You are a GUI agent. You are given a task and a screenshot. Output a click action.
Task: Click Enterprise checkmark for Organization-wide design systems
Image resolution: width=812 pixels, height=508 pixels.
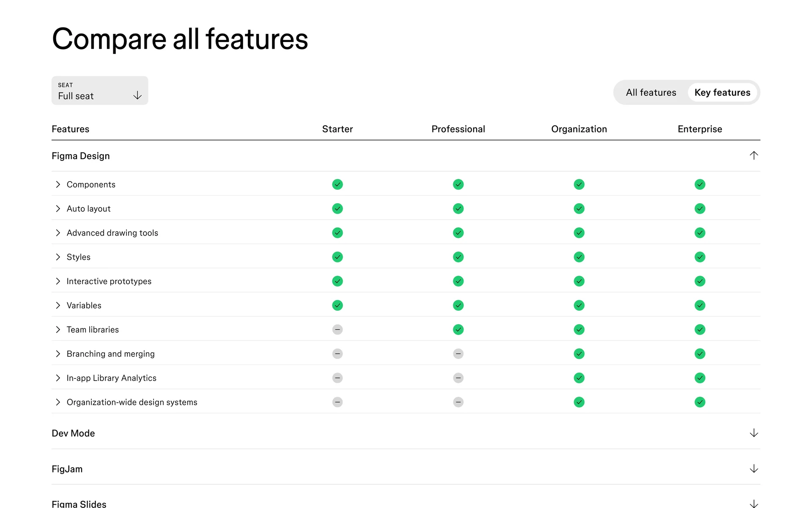(700, 402)
